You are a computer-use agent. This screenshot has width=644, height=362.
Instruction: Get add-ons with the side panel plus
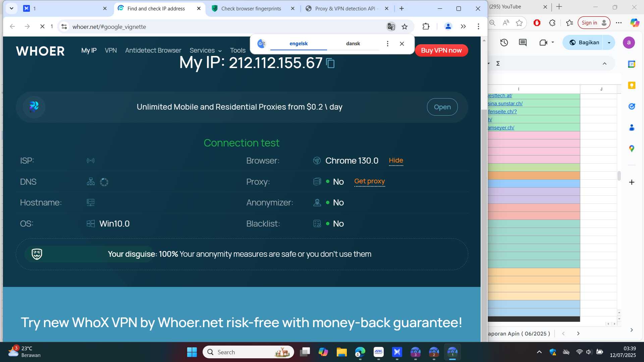pyautogui.click(x=632, y=182)
